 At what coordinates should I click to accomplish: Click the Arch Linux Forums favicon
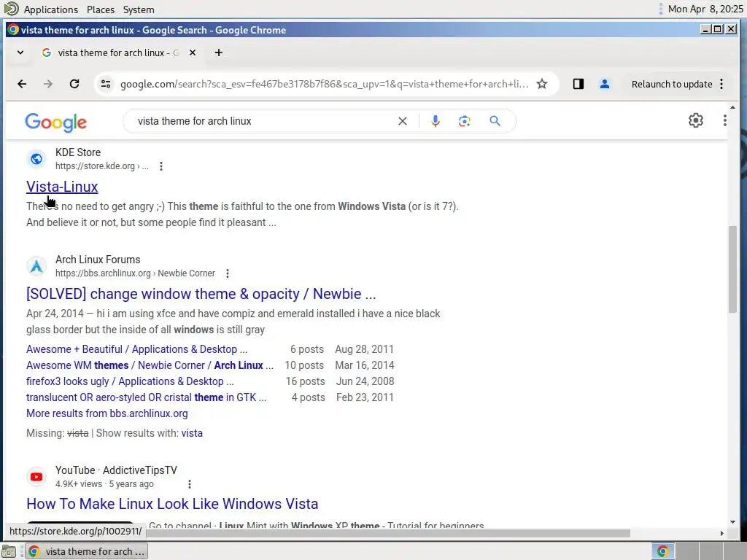(36, 266)
